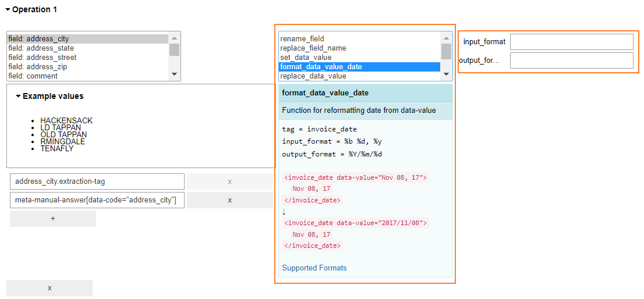Viewport: 644px width, 299px height.
Task: Click the format_data_value_date description heading
Action: tap(325, 93)
